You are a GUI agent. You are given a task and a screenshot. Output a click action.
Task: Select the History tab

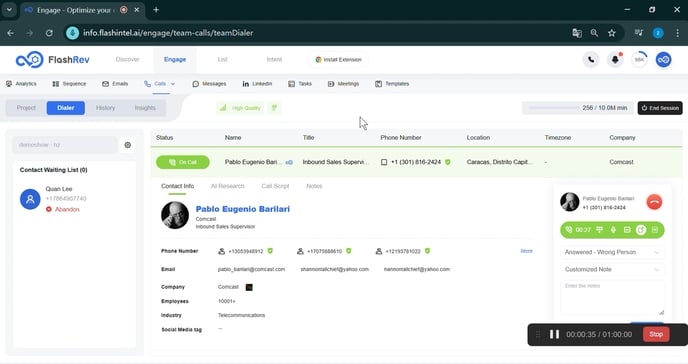point(105,108)
